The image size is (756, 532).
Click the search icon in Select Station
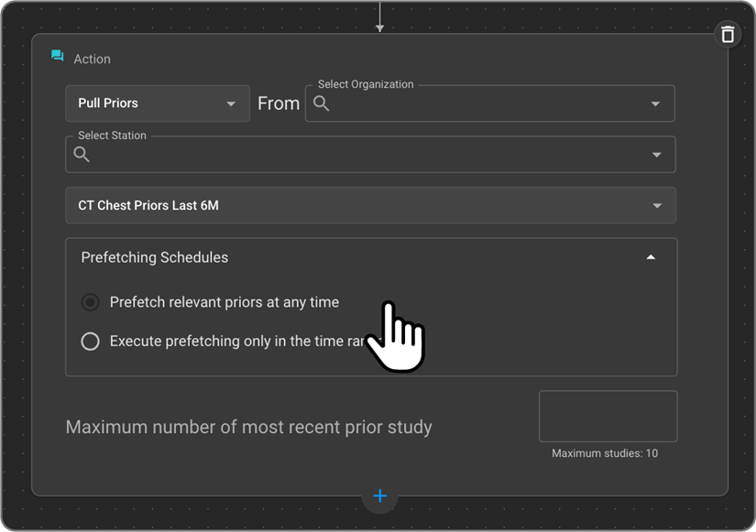click(82, 155)
